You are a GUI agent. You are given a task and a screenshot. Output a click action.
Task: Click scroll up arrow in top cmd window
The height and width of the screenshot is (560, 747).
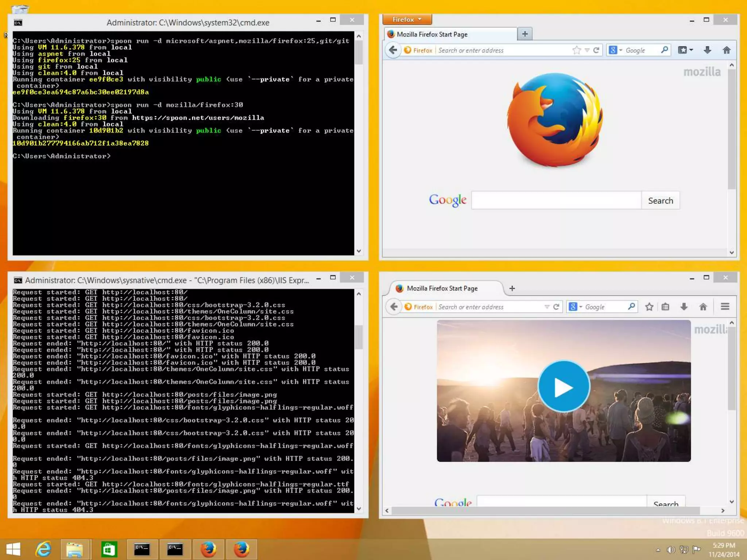[x=359, y=36]
